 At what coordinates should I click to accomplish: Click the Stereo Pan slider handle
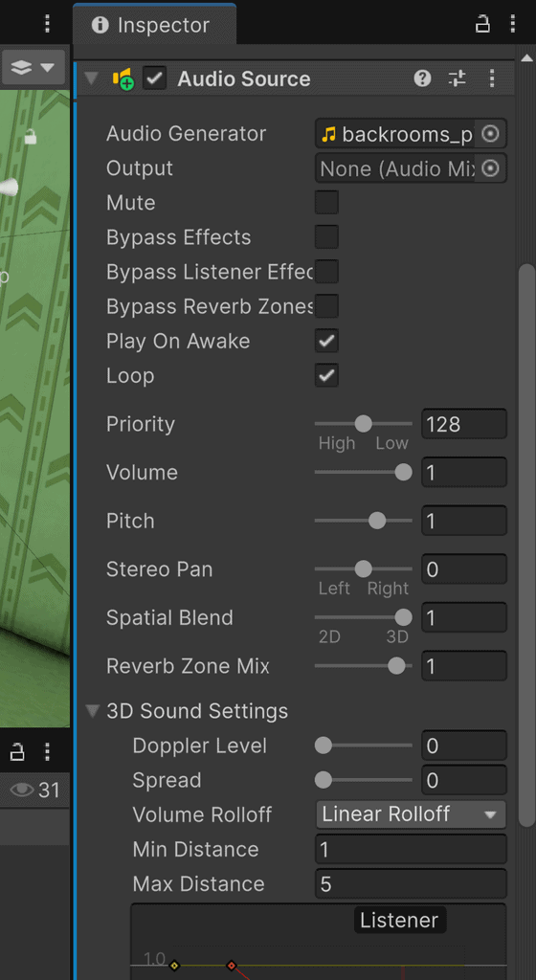point(364,568)
